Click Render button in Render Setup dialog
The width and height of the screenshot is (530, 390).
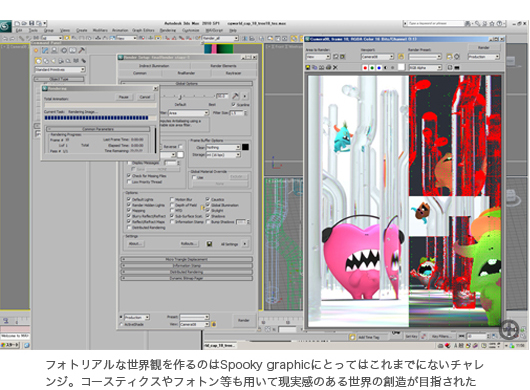click(x=243, y=320)
